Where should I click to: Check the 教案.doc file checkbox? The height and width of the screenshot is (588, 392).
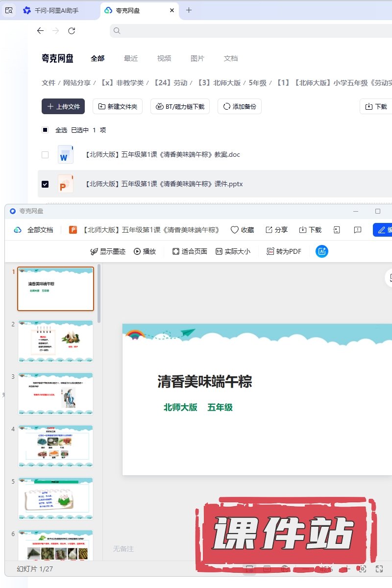pyautogui.click(x=45, y=155)
